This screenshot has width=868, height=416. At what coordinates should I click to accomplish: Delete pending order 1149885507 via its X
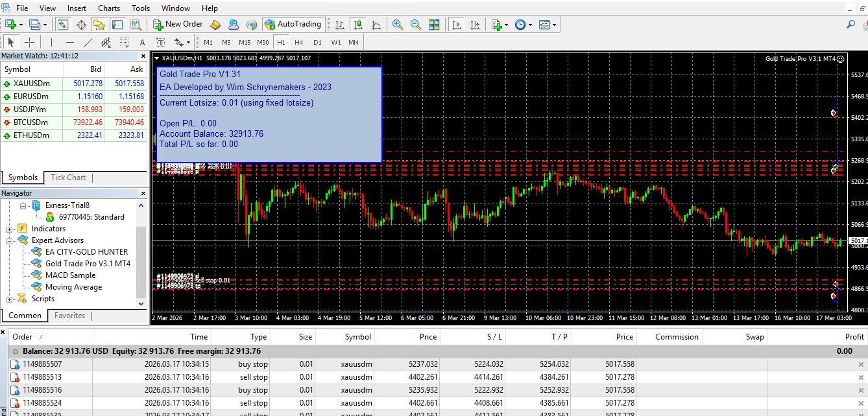click(860, 365)
